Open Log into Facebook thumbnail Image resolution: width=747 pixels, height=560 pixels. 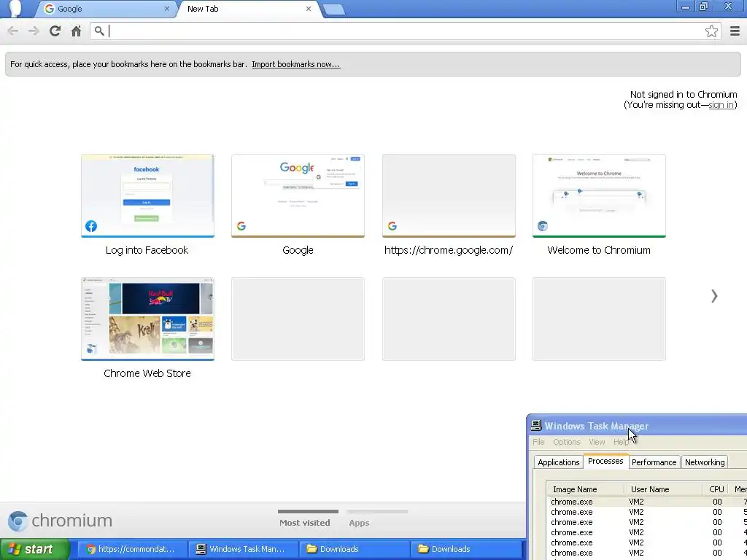147,195
